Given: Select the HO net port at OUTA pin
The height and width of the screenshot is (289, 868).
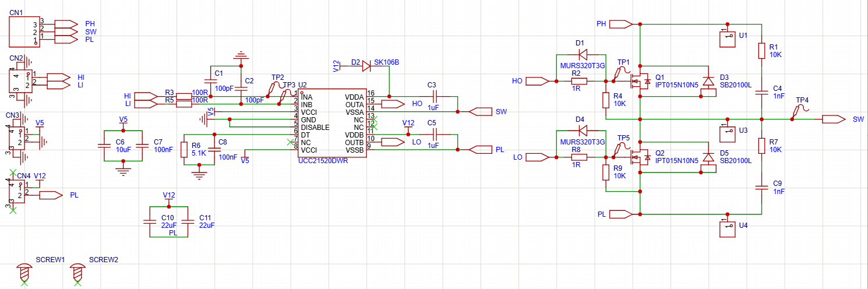Looking at the screenshot, I should tap(393, 104).
